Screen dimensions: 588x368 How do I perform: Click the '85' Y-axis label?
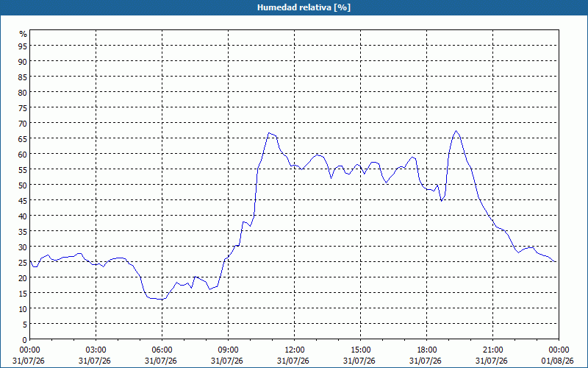(x=23, y=77)
